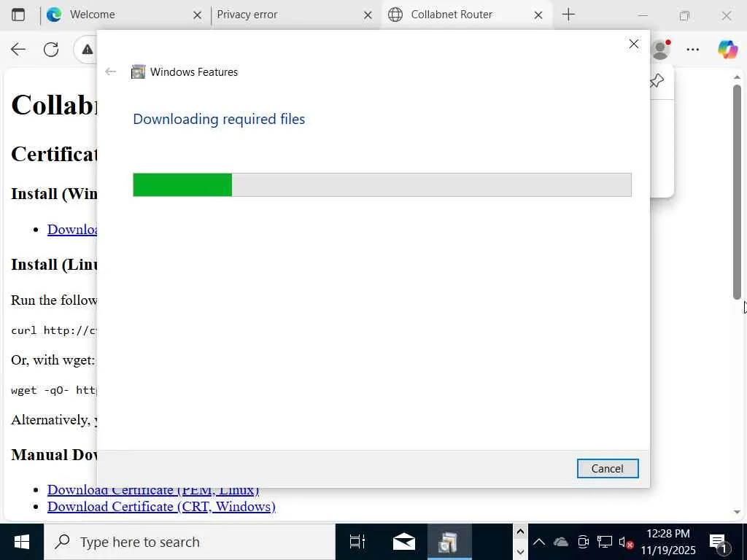Open the clock and date flyout
Screen dimensions: 747x560
(668, 542)
